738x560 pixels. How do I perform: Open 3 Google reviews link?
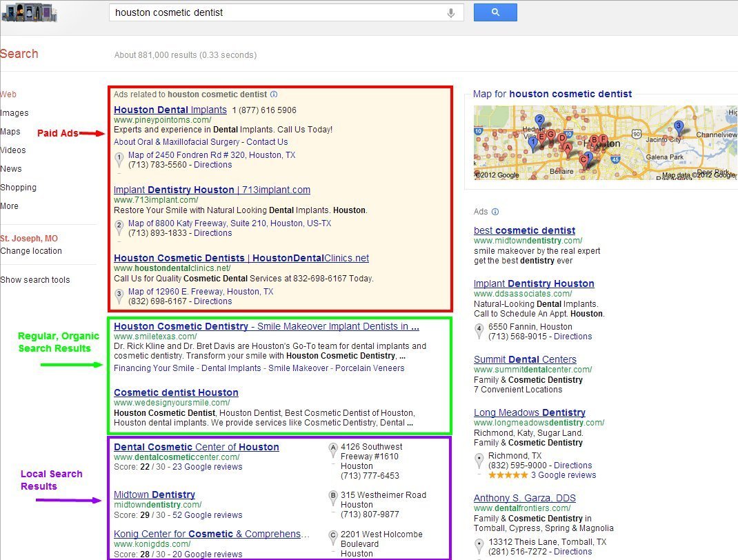564,474
